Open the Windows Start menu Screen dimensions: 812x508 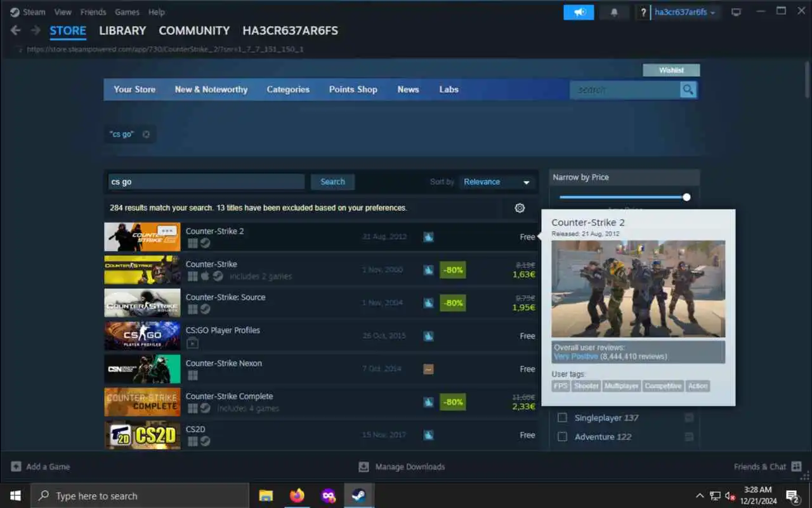[15, 495]
